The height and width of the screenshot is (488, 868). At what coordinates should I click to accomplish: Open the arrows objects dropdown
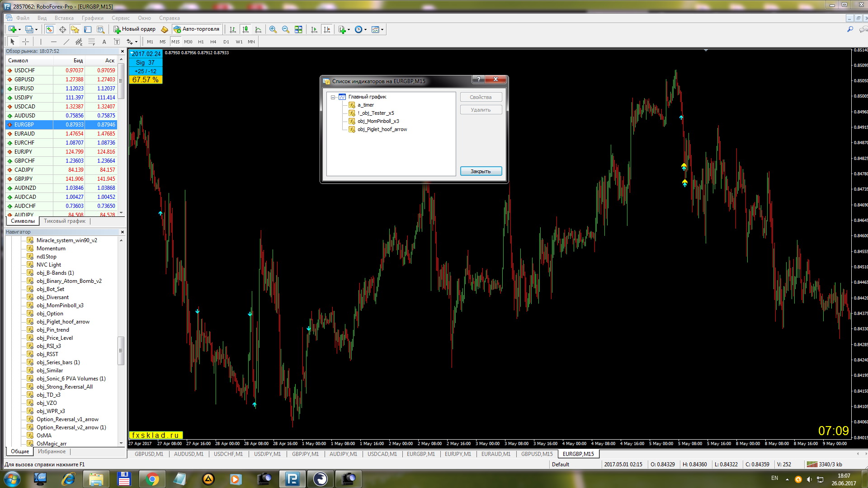pyautogui.click(x=136, y=42)
